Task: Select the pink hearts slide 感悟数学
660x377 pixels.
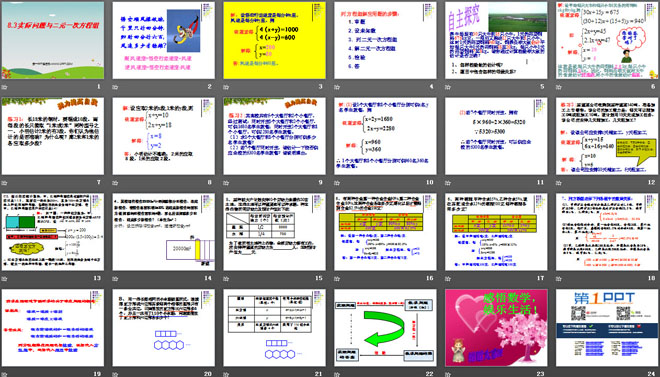Action: (496, 328)
